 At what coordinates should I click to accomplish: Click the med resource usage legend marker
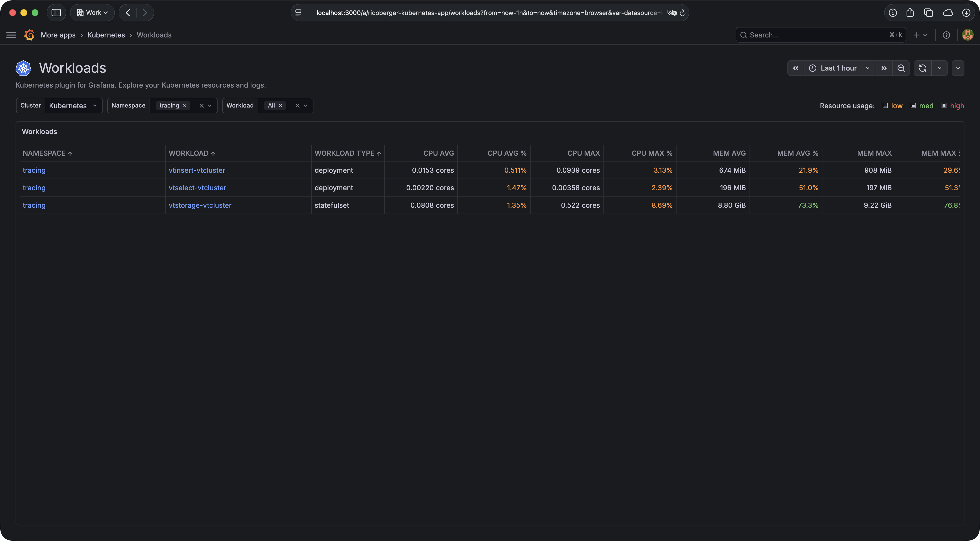coord(913,106)
